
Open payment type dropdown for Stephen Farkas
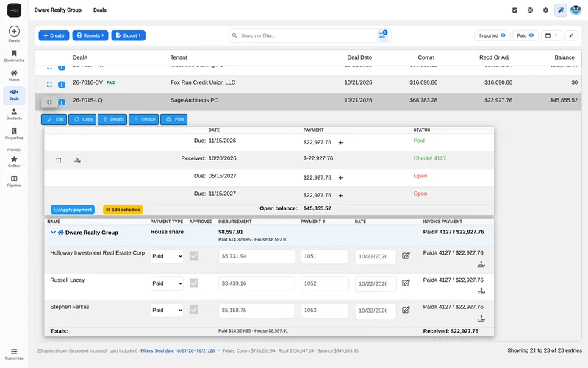[168, 310]
